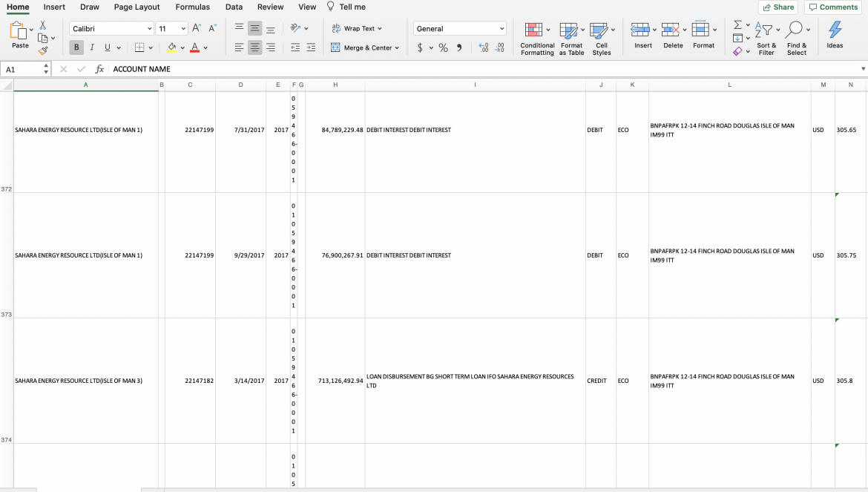Expand Wrap Text options arrow
Viewport: 868px width, 492px height.
(380, 29)
